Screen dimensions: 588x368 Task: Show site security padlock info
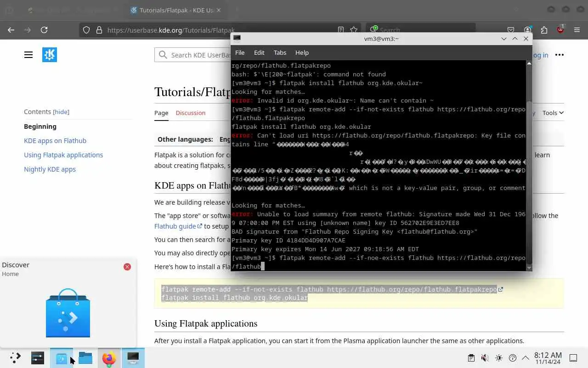click(x=99, y=30)
